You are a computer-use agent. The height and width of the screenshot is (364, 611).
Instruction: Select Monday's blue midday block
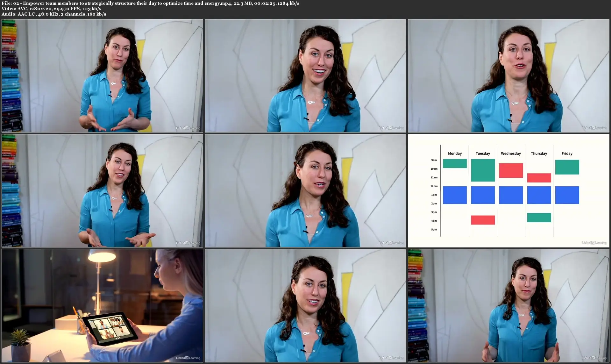(x=455, y=195)
